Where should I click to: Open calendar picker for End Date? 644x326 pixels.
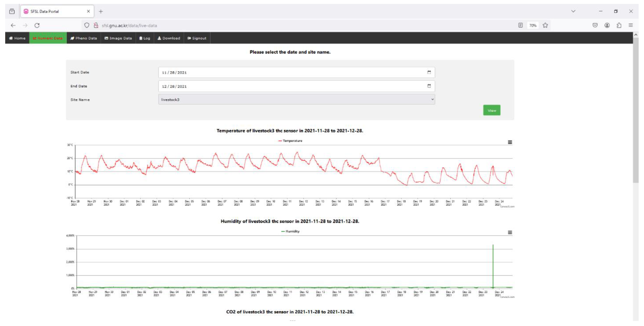click(x=429, y=86)
